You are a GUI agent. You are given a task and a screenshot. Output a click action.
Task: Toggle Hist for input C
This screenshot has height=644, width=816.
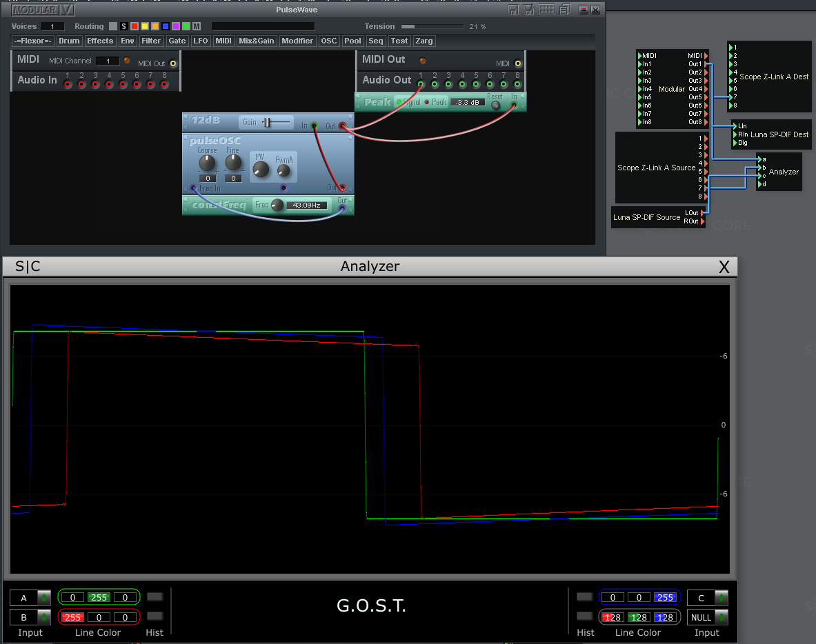point(584,596)
